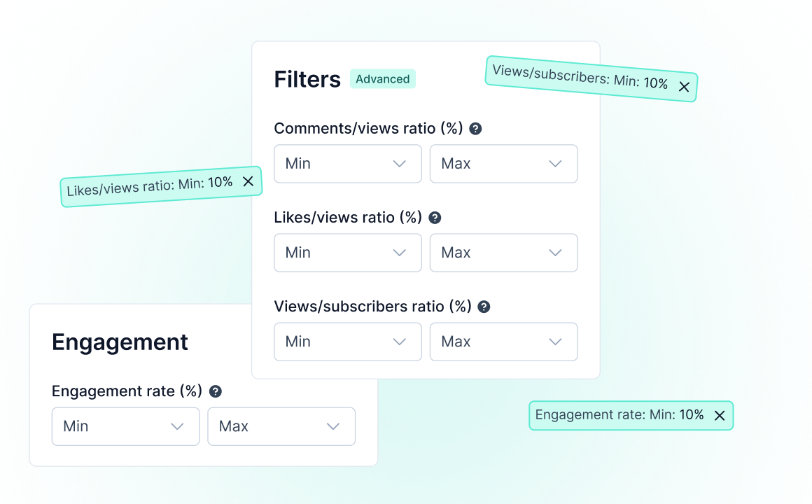Image resolution: width=812 pixels, height=504 pixels.
Task: Remove the Views/subscribers Min 10% filter chip
Action: point(684,87)
